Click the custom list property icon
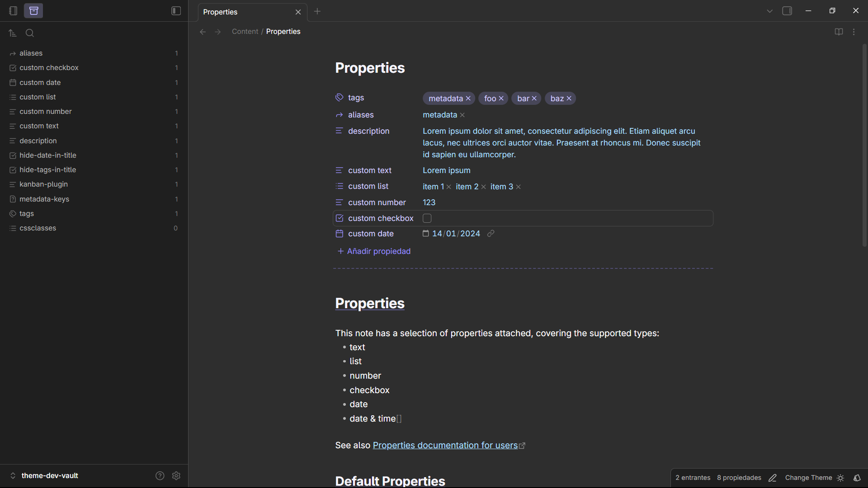The width and height of the screenshot is (868, 488). (x=340, y=186)
